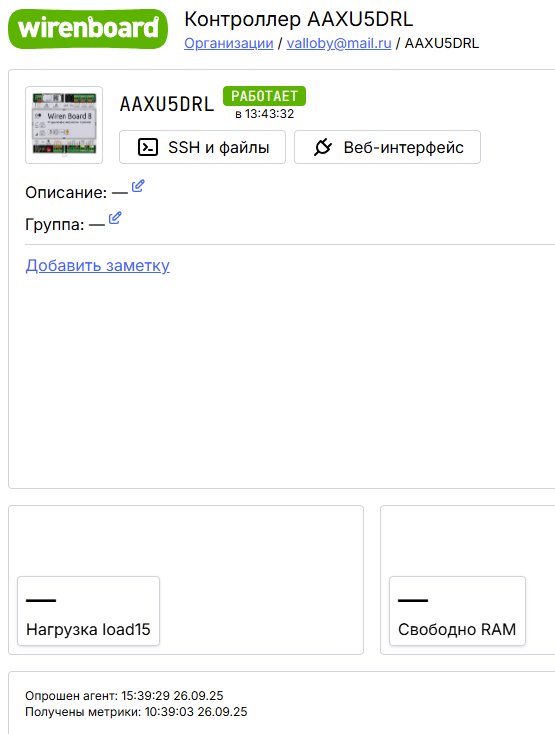Screen dimensions: 555x734
Task: Follow the Организации breadcrumb link
Action: point(228,43)
